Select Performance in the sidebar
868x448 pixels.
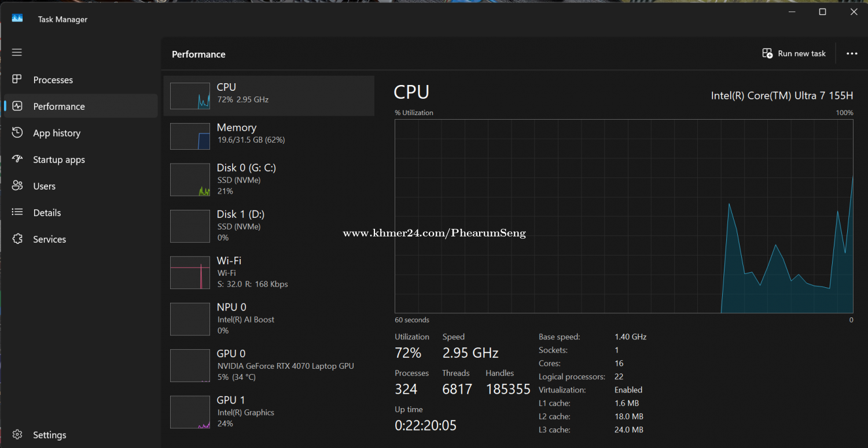[x=80, y=106]
